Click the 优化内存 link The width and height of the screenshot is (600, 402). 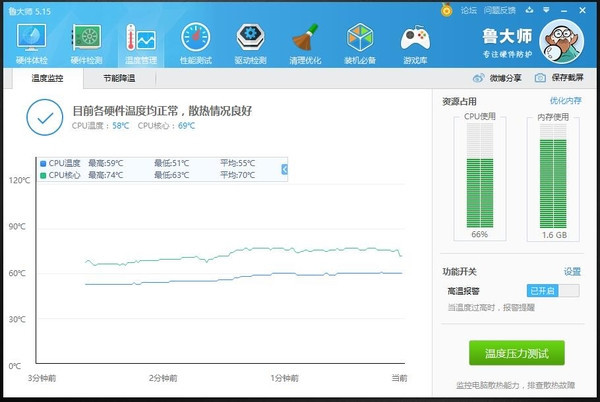tap(566, 101)
